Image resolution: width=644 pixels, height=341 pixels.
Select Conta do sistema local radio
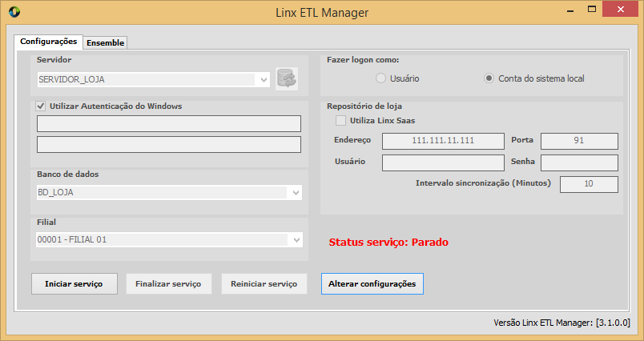pyautogui.click(x=489, y=78)
